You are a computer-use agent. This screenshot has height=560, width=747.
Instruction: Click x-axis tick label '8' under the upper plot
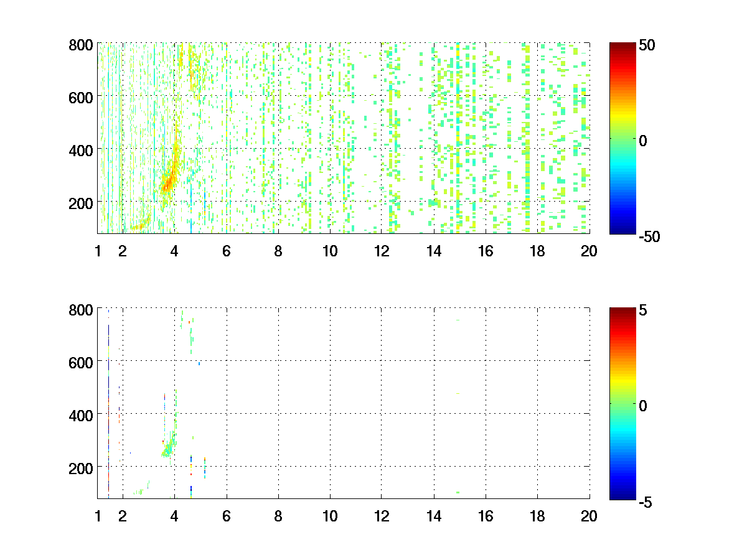click(278, 251)
